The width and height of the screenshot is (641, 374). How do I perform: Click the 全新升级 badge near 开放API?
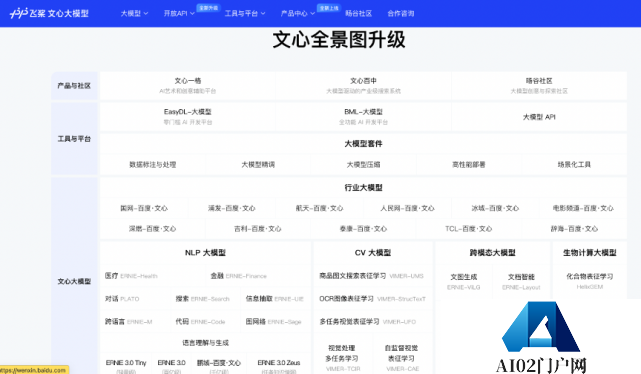(208, 8)
